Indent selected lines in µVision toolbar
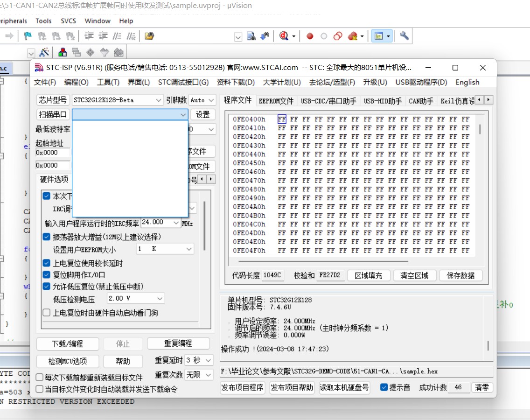Screen dimensions: 530x420 click(89, 36)
